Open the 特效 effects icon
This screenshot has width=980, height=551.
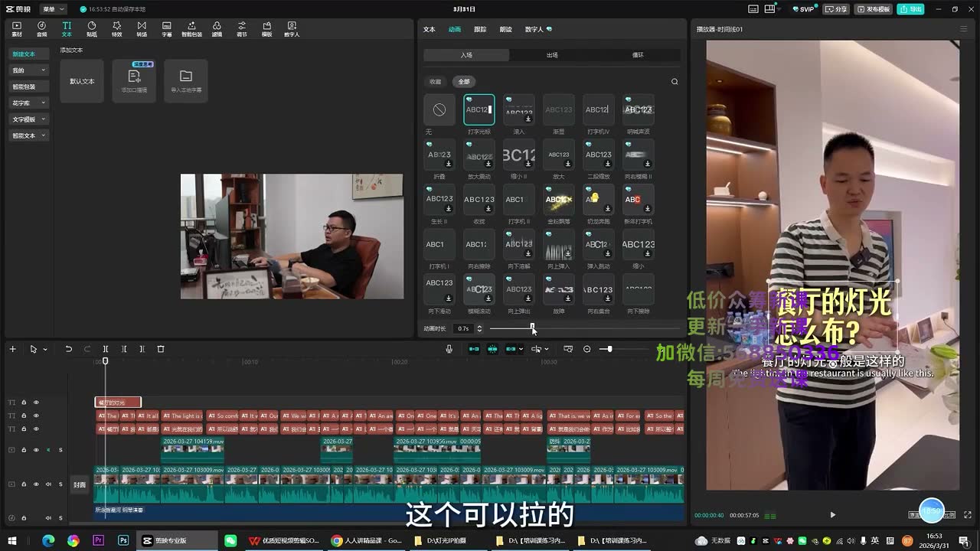(x=116, y=28)
